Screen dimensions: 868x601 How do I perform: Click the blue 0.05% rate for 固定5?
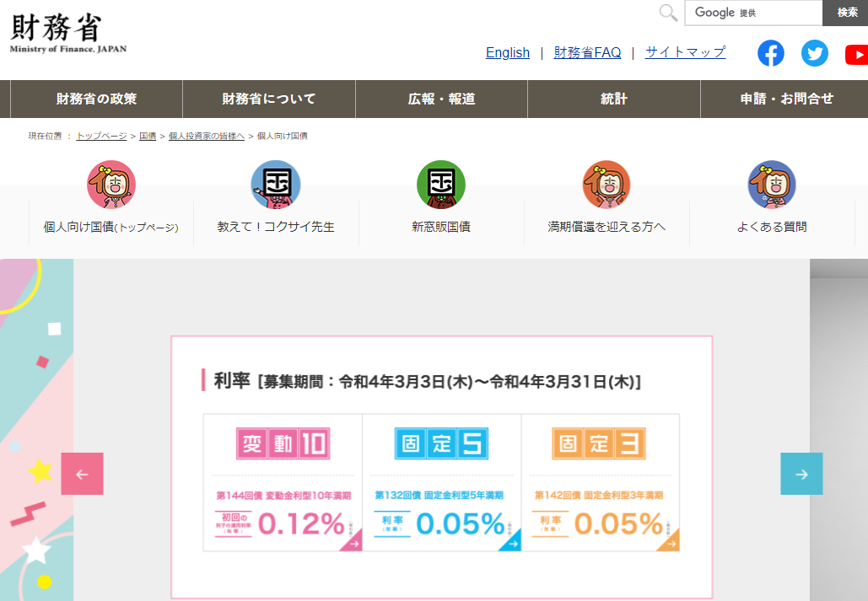[x=460, y=523]
